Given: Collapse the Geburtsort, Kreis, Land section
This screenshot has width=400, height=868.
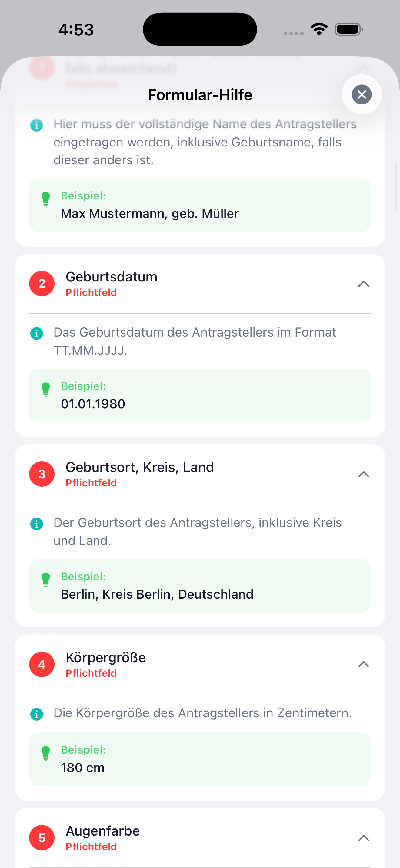Looking at the screenshot, I should (x=363, y=474).
